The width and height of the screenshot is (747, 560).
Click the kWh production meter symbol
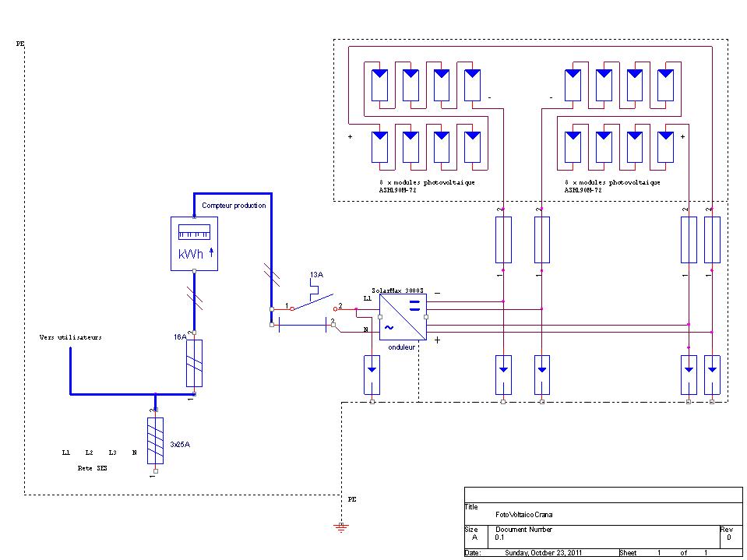click(194, 244)
